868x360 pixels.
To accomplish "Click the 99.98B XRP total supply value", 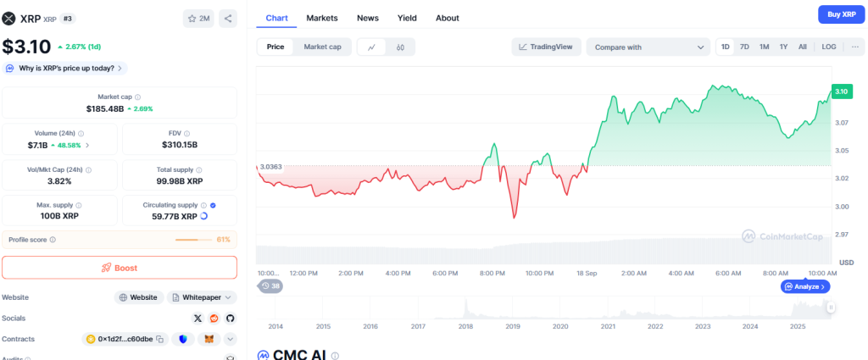I will point(180,180).
